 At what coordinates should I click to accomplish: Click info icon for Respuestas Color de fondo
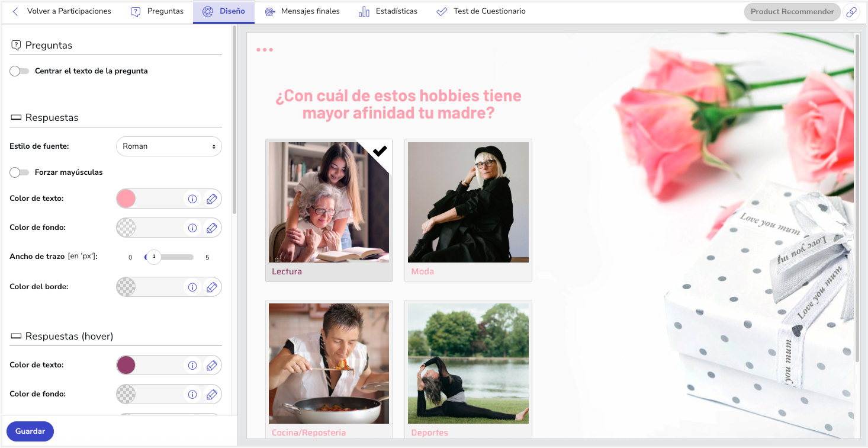[192, 228]
